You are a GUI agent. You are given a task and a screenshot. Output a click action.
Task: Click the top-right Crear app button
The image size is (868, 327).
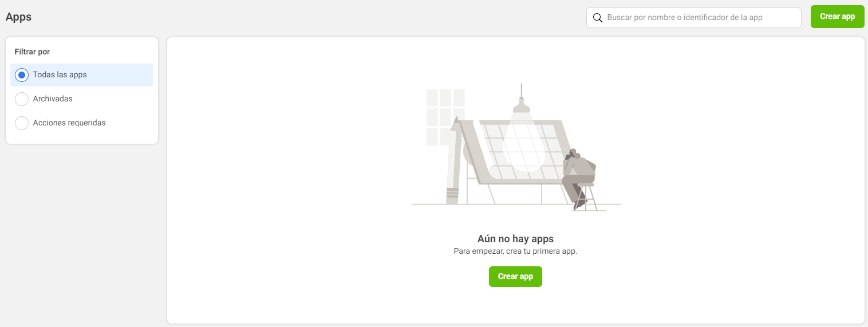point(837,17)
